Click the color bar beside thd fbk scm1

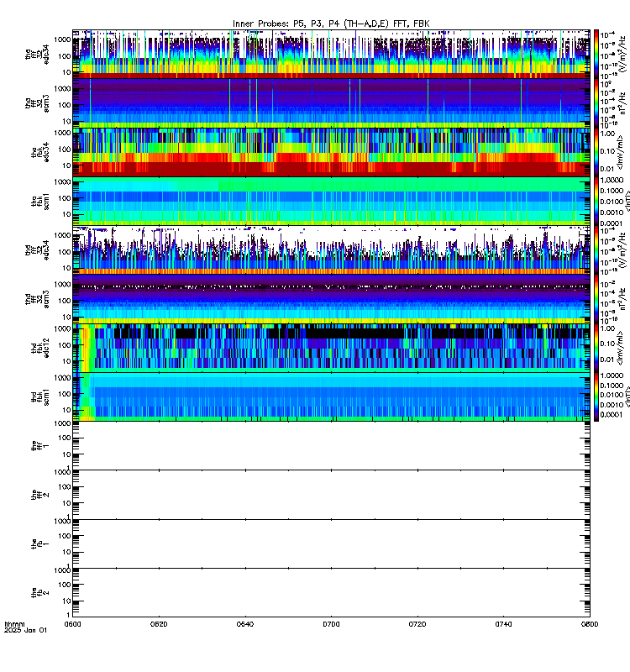596,396
